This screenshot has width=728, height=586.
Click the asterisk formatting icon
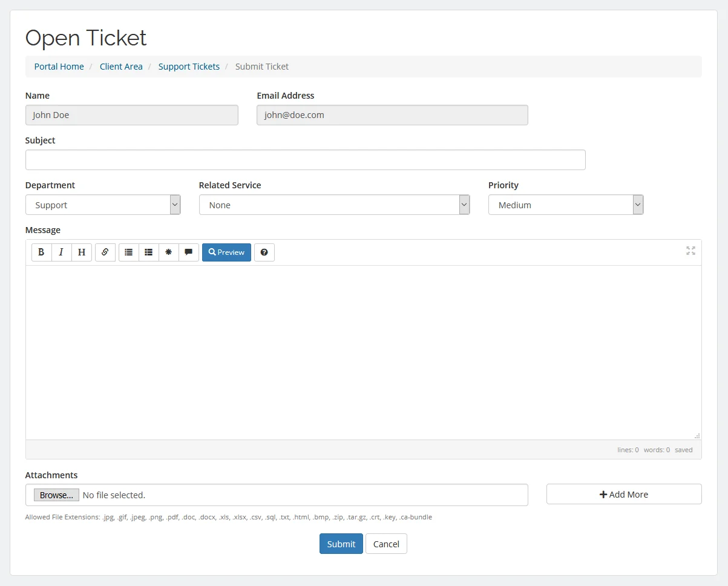(168, 252)
